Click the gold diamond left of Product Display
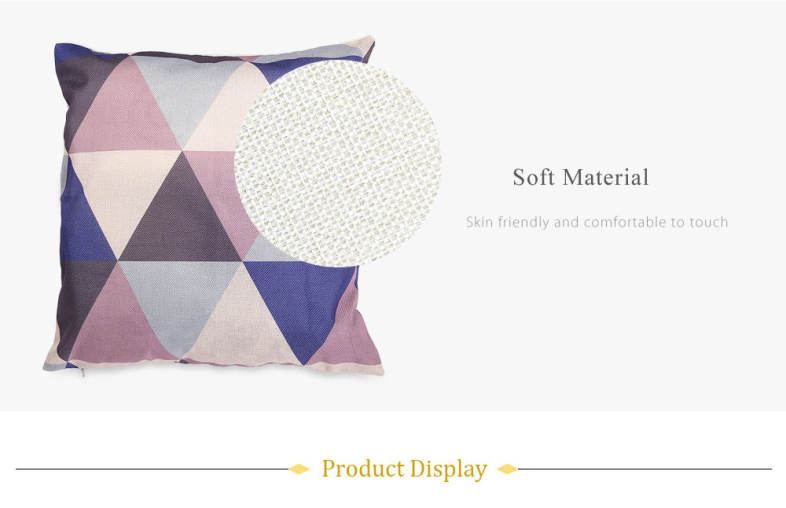 click(x=299, y=469)
